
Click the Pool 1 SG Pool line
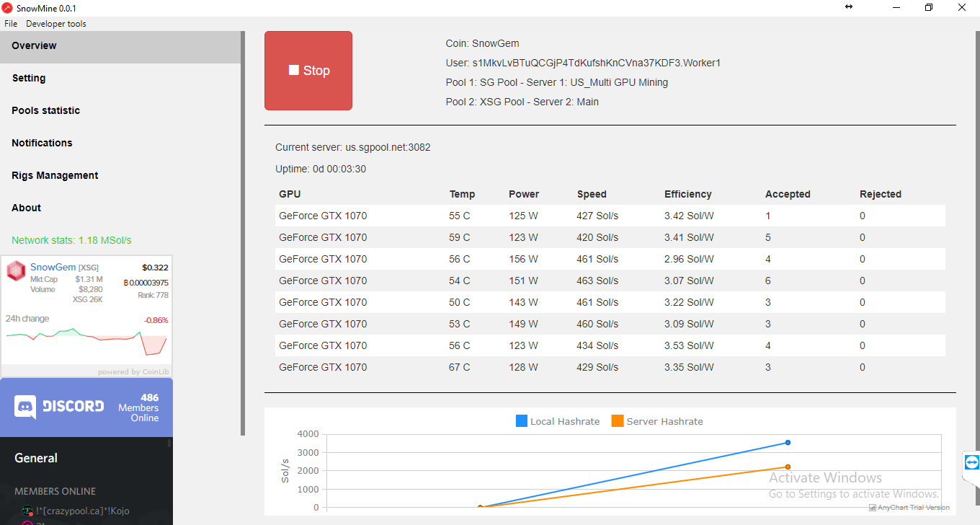(557, 82)
